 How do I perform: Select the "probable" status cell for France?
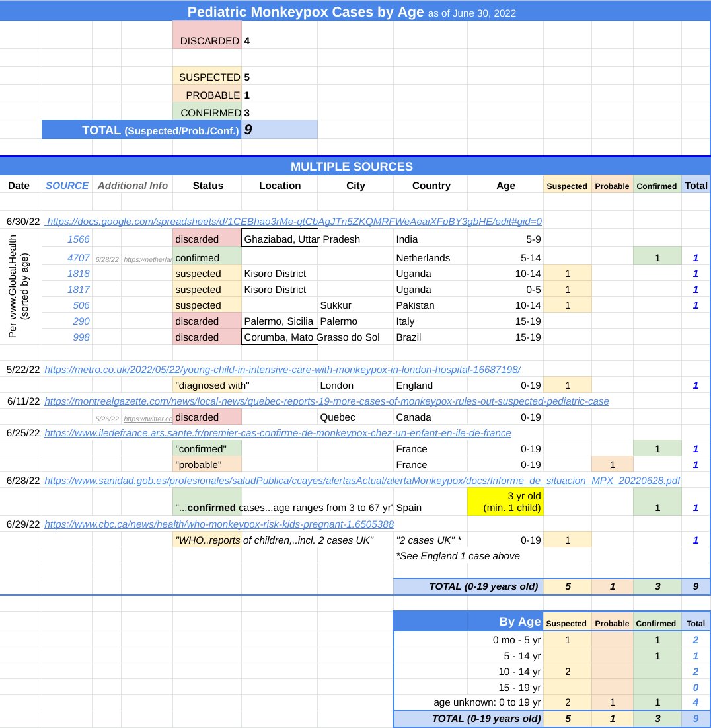click(x=207, y=465)
